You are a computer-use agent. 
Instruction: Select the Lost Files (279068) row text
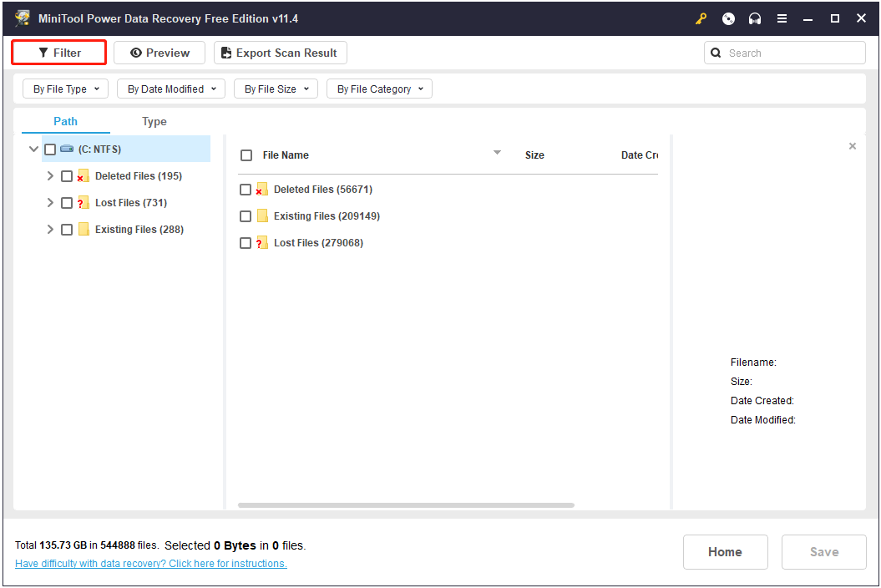318,243
